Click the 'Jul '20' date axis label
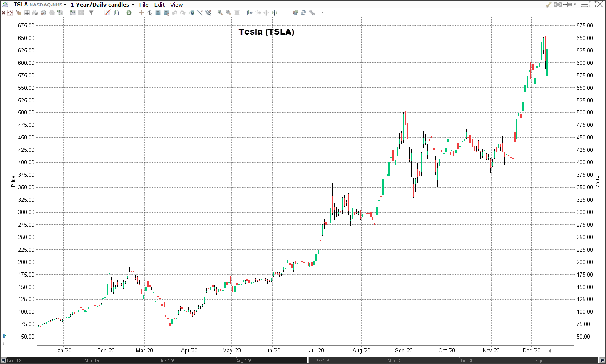 pyautogui.click(x=317, y=350)
